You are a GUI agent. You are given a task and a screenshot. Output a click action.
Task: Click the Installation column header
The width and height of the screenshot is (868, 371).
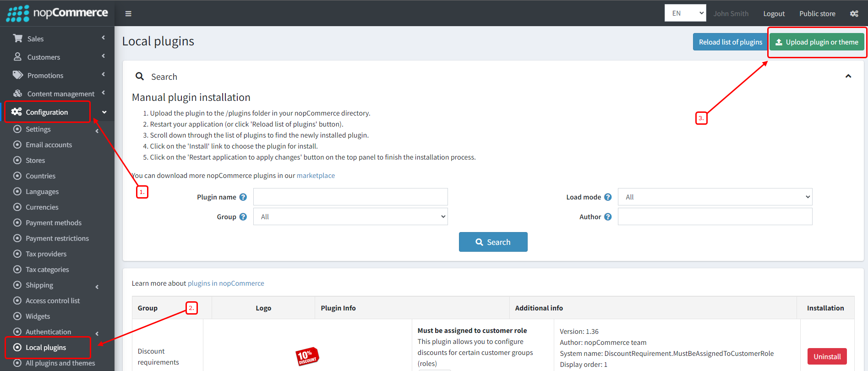click(825, 308)
